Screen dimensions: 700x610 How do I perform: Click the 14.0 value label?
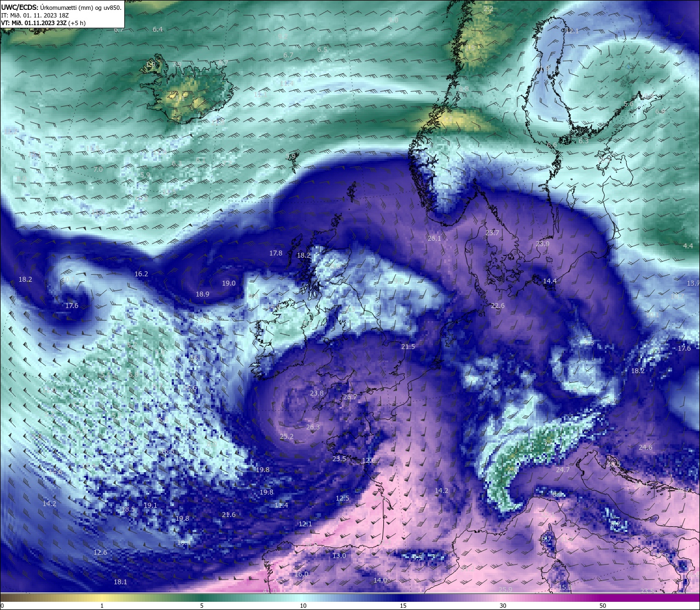(x=380, y=580)
